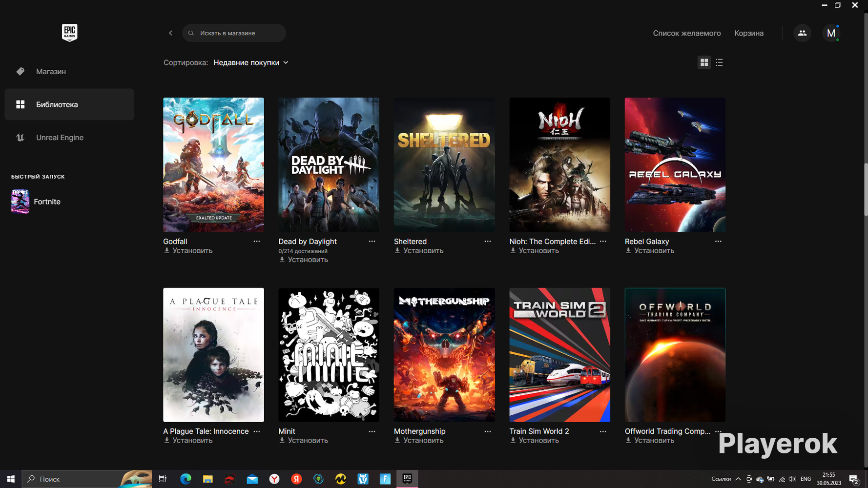Click the Epic Games Launcher taskbar icon
Image resolution: width=868 pixels, height=488 pixels.
[x=407, y=479]
